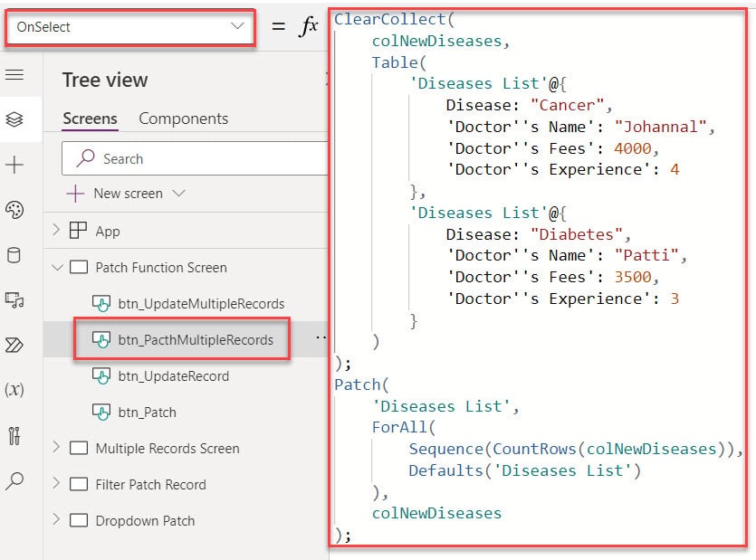Expand the Dropdown Patch node
This screenshot has height=560, width=756.
point(56,519)
